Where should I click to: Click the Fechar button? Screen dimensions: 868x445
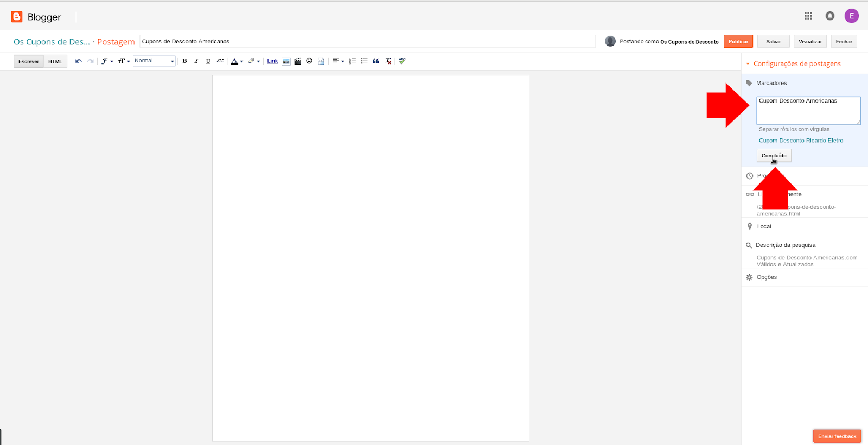coord(844,41)
